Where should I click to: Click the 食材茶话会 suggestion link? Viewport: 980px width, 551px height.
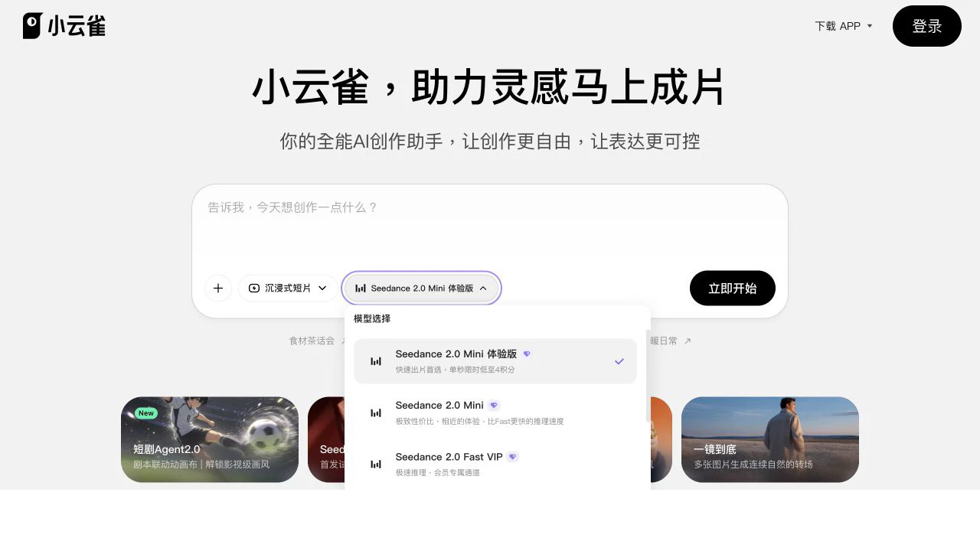point(312,341)
